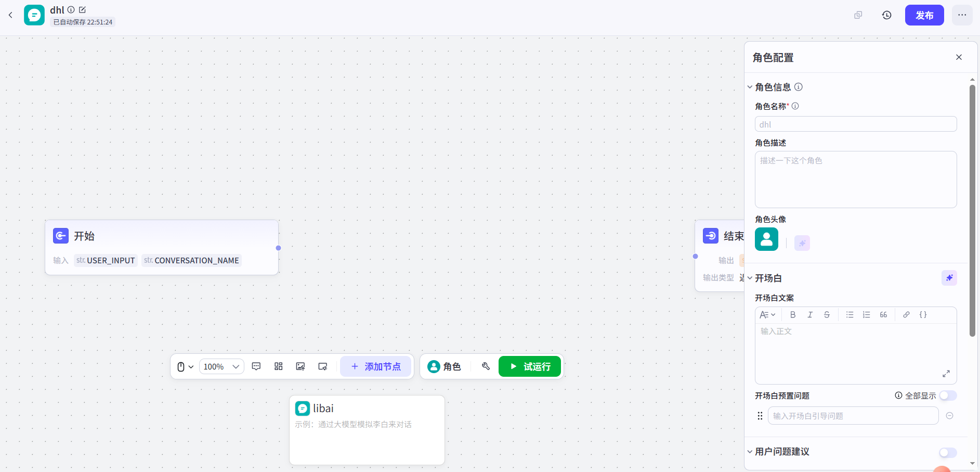Collapse the 用户问题建议 section
The height and width of the screenshot is (472, 980).
click(x=750, y=452)
